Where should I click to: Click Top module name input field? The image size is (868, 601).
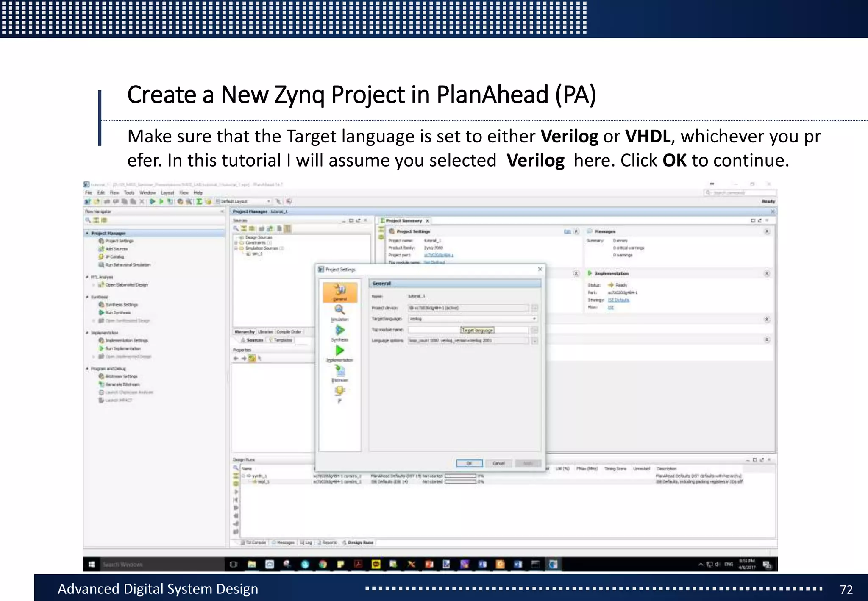pos(468,330)
